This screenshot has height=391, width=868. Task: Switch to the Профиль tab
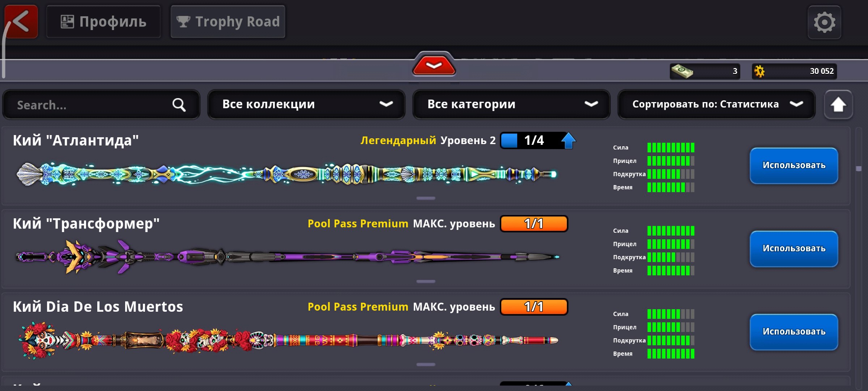(x=103, y=22)
